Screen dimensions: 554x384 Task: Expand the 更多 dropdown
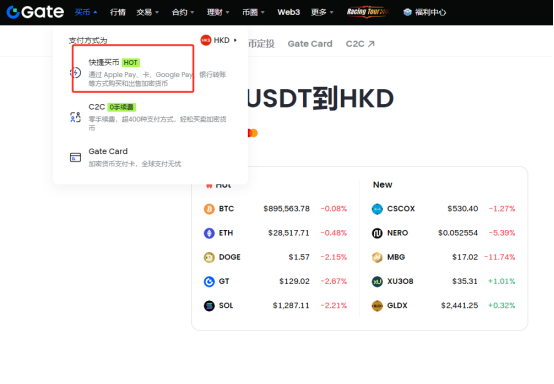click(x=322, y=12)
